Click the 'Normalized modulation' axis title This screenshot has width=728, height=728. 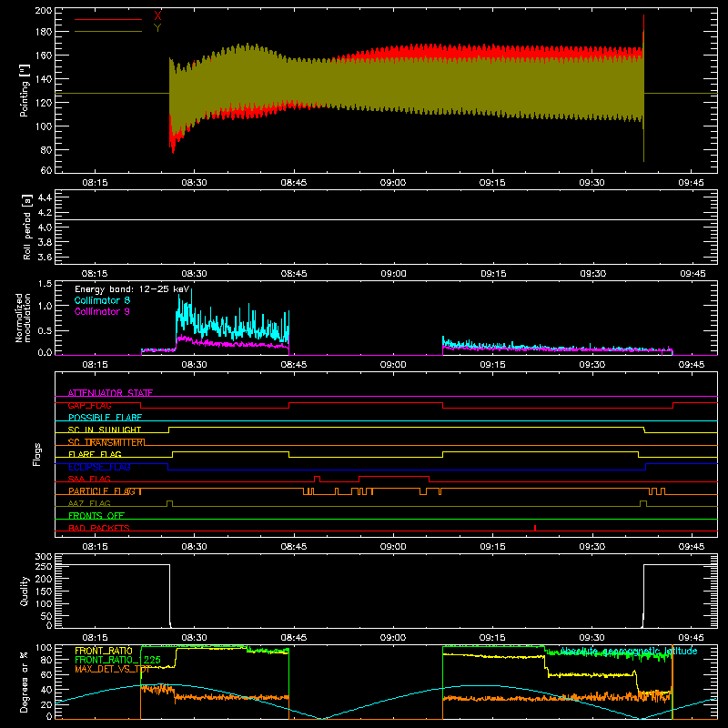point(24,318)
